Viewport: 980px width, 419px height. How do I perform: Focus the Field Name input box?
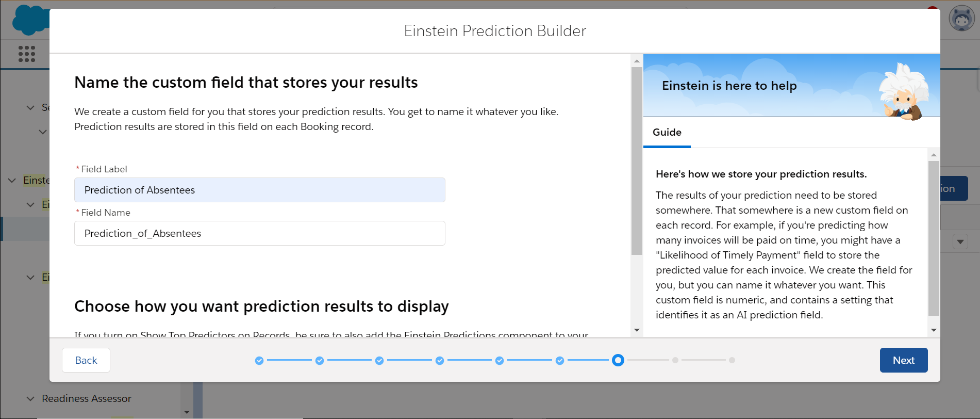[260, 233]
